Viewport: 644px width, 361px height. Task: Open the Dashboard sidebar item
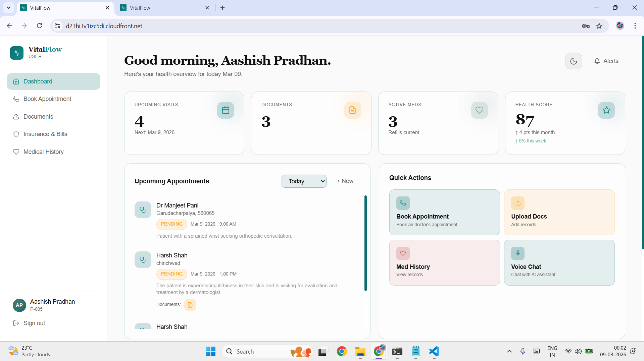point(53,81)
